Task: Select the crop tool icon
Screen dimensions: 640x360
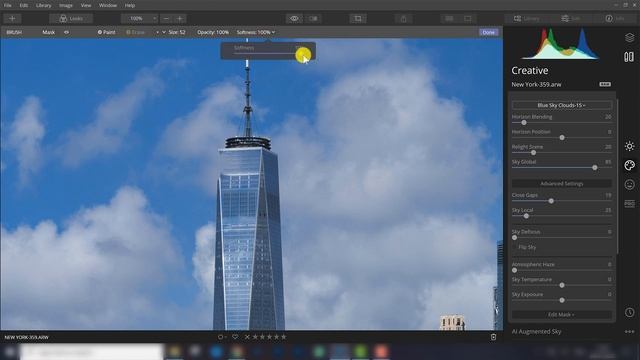Action: pyautogui.click(x=358, y=18)
